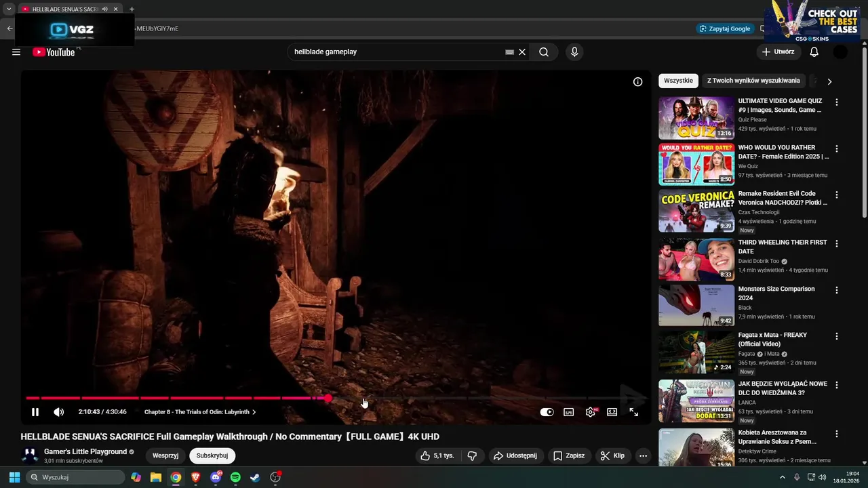The image size is (868, 488).
Task: Open the JAK BĘDZIE WYGLĄDAĆ NOWE DLC thumbnail
Action: point(696,401)
